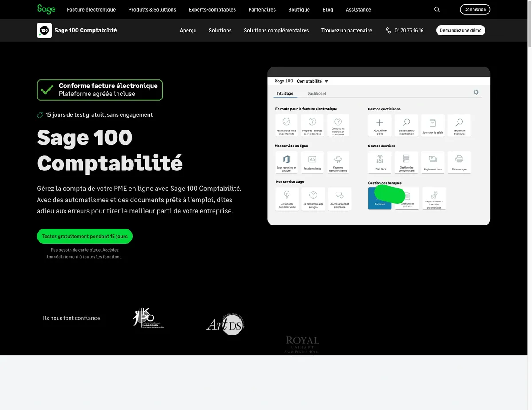
Task: Click the Connexion button
Action: 475,9
